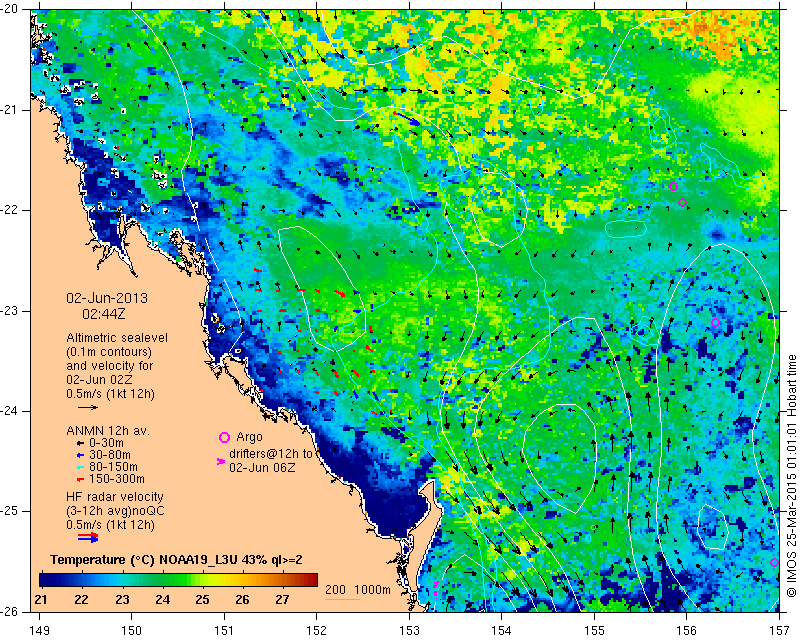The height and width of the screenshot is (640, 800).
Task: Click the Temperature NOAA19_L3U title
Action: pos(176,560)
